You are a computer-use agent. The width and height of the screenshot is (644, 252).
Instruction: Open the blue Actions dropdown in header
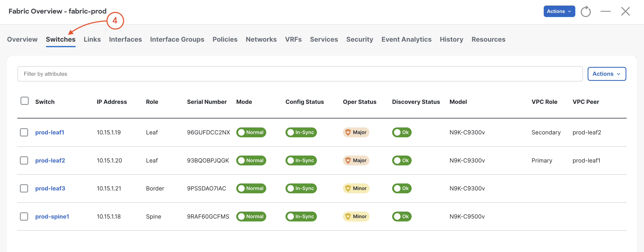(x=559, y=11)
